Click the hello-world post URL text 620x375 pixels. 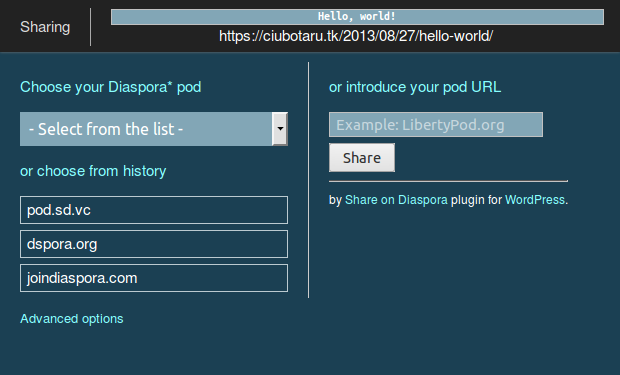(356, 36)
